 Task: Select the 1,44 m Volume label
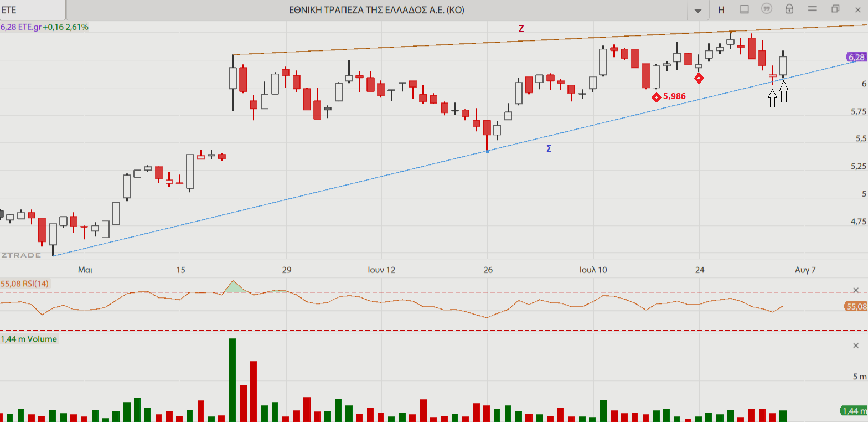coord(29,339)
